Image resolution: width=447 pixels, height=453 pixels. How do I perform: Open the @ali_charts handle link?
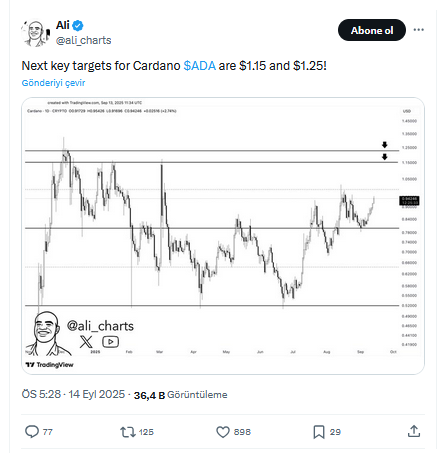click(x=83, y=40)
